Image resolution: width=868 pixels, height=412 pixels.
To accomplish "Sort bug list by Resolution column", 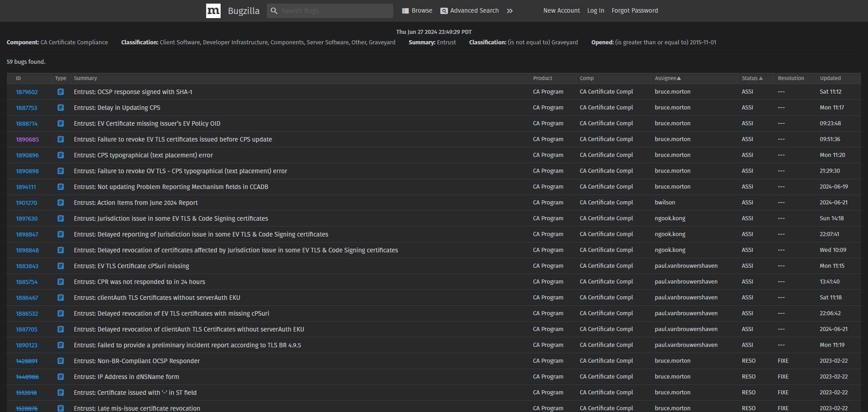I will [x=791, y=79].
